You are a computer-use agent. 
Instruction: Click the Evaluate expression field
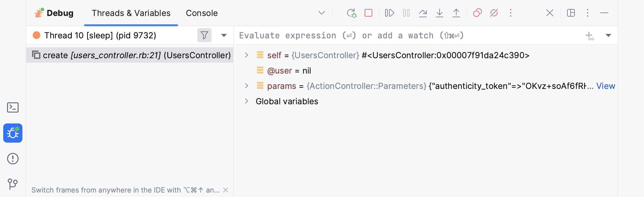click(352, 35)
